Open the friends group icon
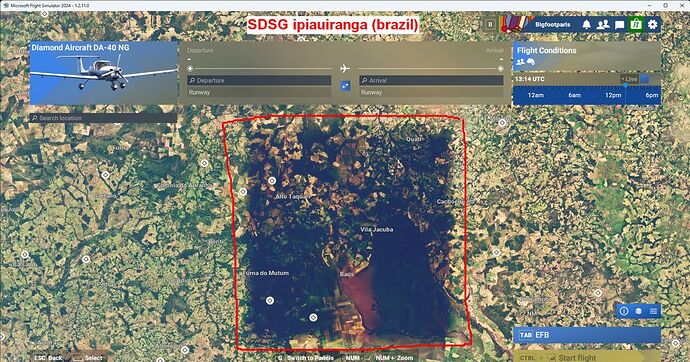 coord(603,25)
